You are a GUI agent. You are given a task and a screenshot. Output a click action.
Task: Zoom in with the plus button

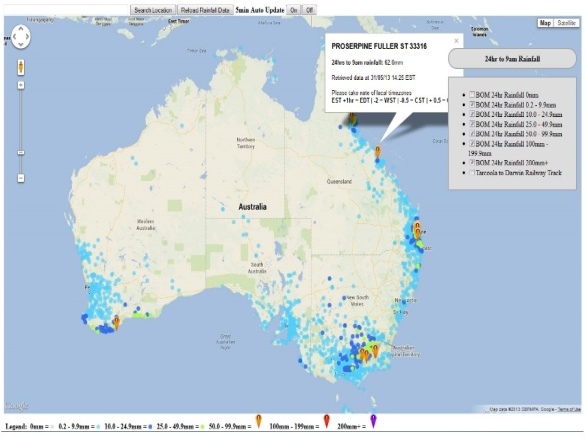(x=21, y=85)
